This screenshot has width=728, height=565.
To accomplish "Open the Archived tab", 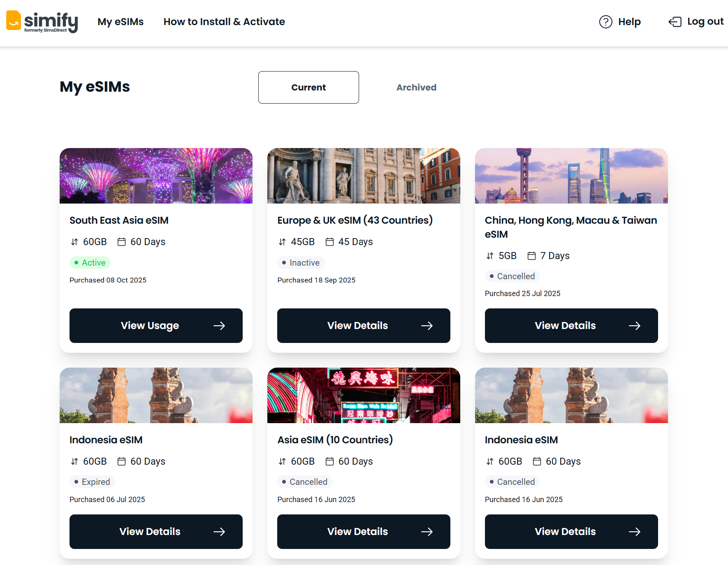I will [x=416, y=87].
